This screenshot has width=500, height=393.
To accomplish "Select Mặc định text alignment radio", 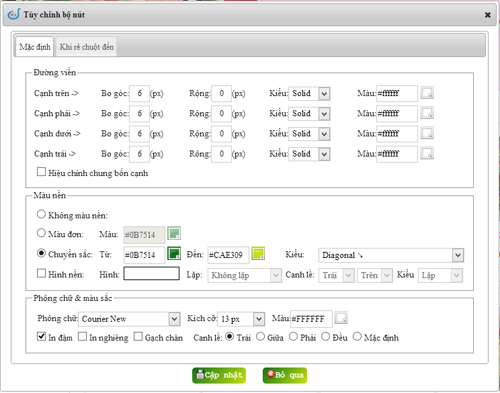I will pyautogui.click(x=357, y=337).
